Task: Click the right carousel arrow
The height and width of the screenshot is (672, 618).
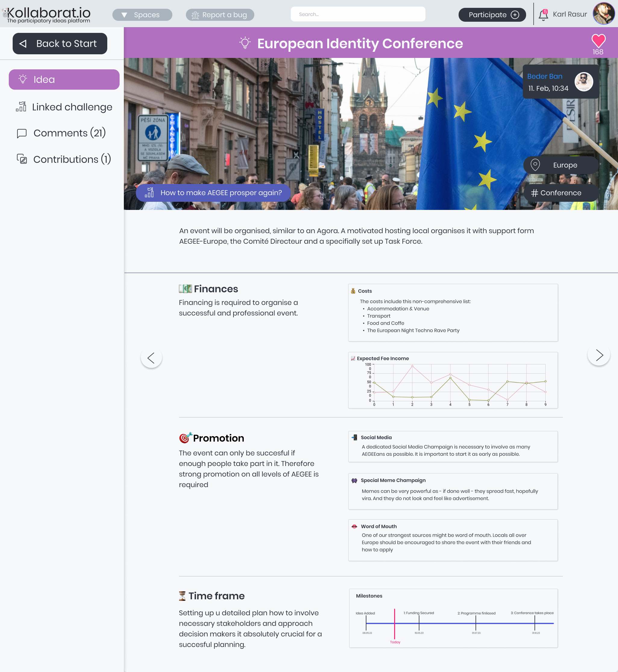Action: click(599, 355)
